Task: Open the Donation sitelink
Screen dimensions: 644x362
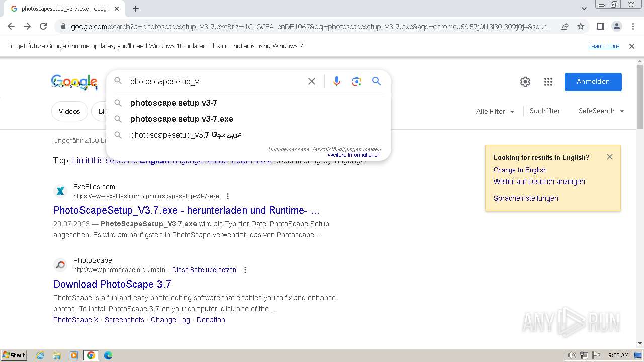Action: click(211, 320)
